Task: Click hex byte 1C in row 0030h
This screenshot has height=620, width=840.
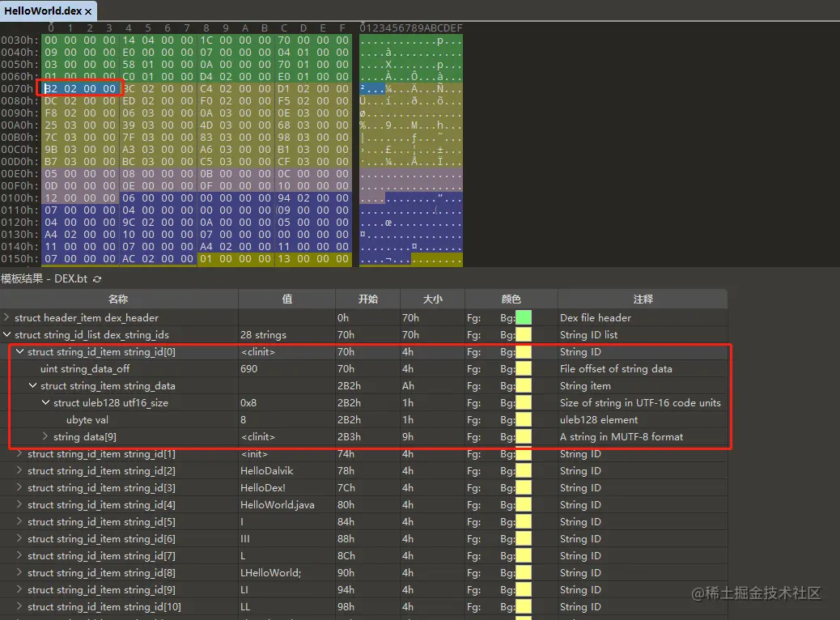Action: tap(206, 40)
